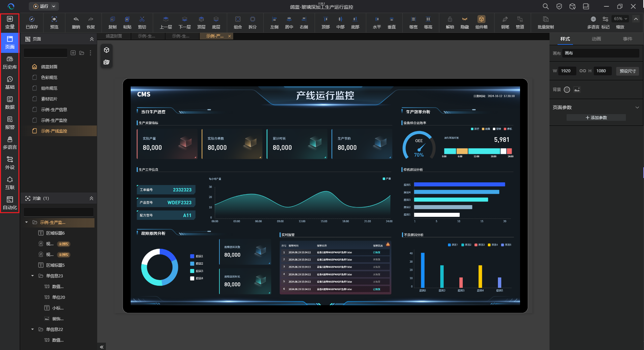Open the 历史库 sidebar panel
The height and width of the screenshot is (350, 644).
click(10, 63)
